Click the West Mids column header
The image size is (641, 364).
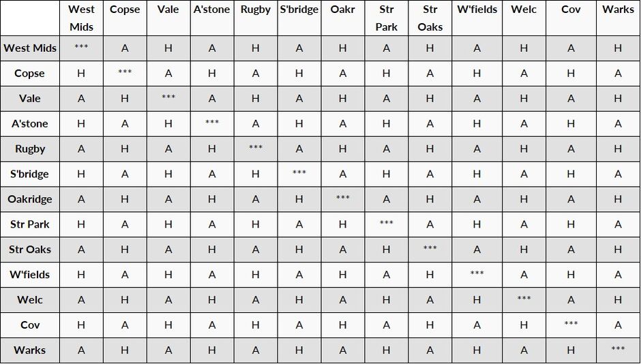(81, 18)
